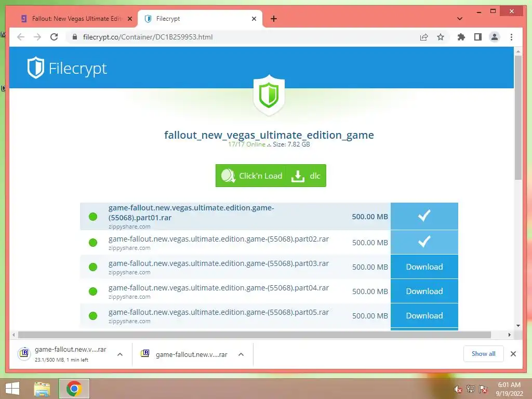532x399 pixels.
Task: Open Chrome three-dot menu
Action: [511, 37]
